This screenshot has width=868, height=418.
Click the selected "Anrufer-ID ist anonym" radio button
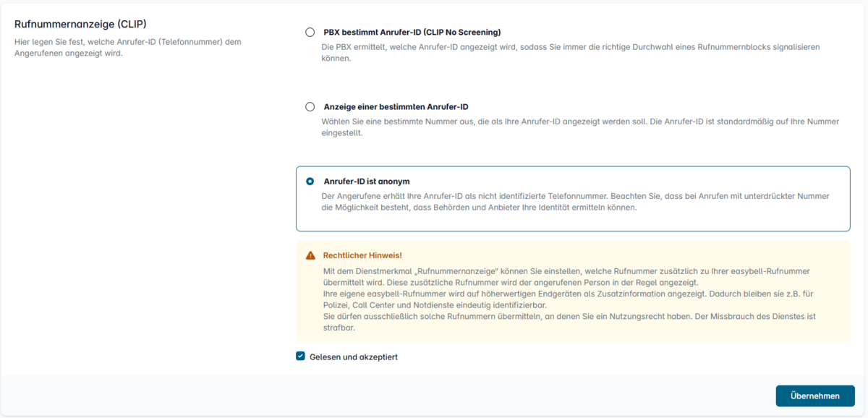[x=310, y=182]
